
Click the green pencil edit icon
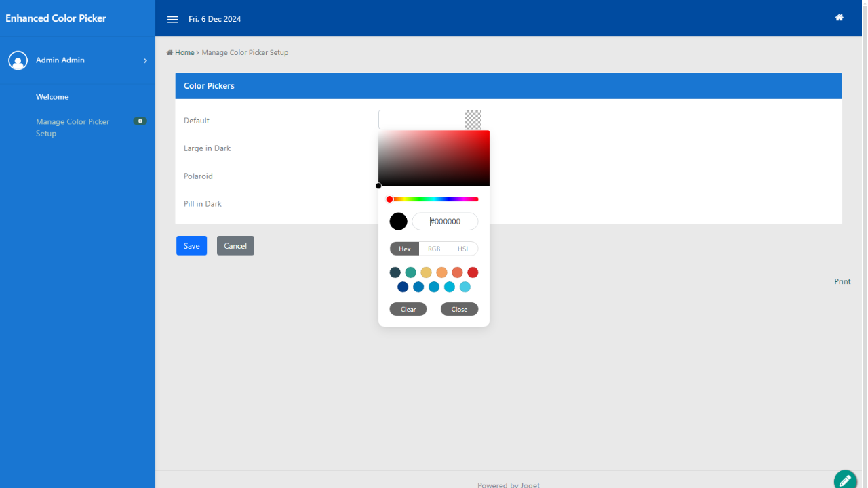pyautogui.click(x=845, y=480)
